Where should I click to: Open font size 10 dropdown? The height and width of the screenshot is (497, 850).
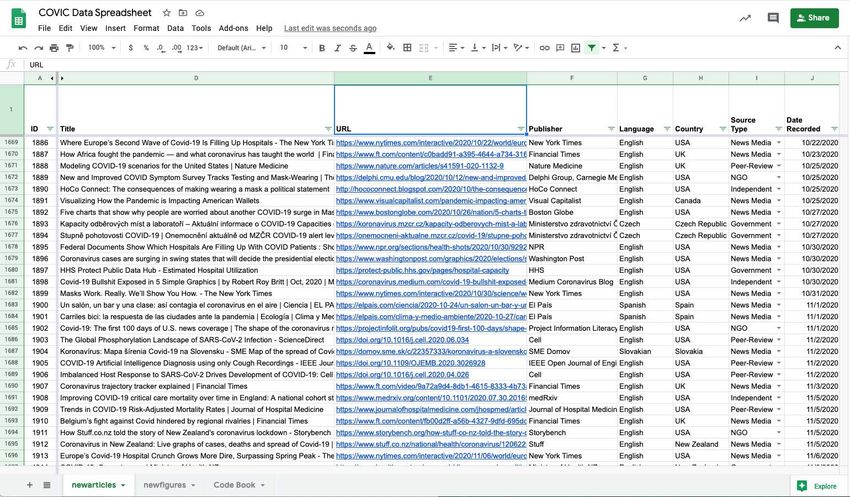click(x=293, y=48)
